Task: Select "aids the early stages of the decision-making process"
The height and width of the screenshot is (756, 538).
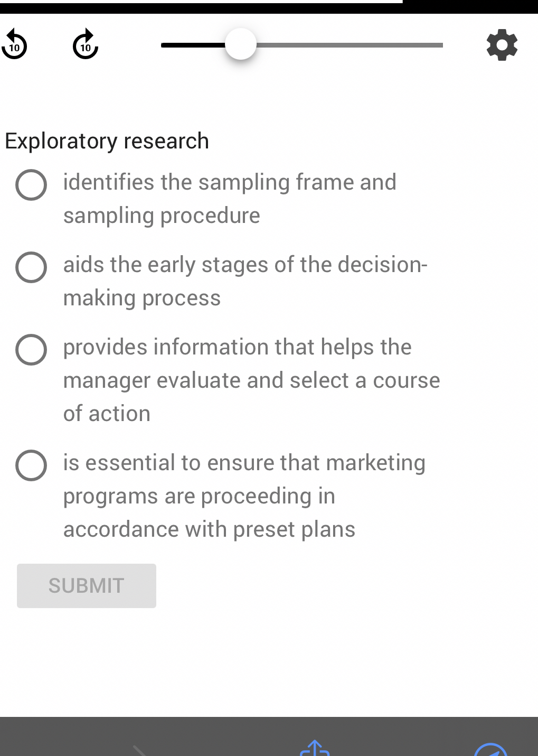Action: (31, 267)
